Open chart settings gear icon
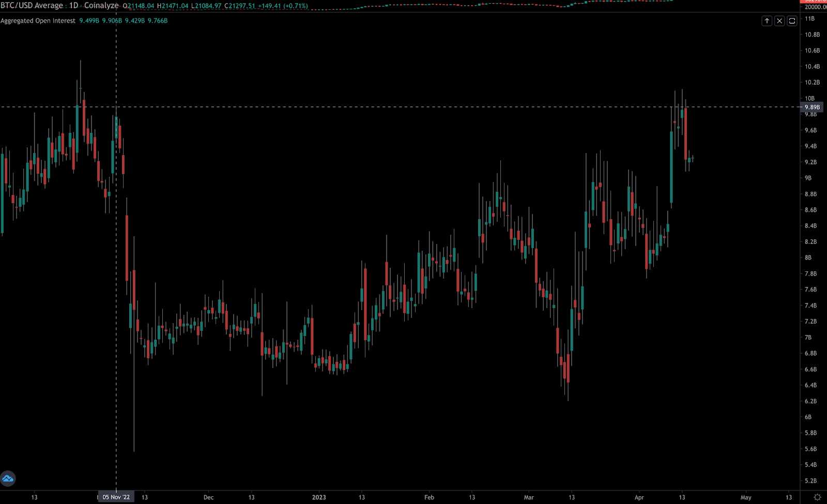The height and width of the screenshot is (504, 827). tap(817, 497)
